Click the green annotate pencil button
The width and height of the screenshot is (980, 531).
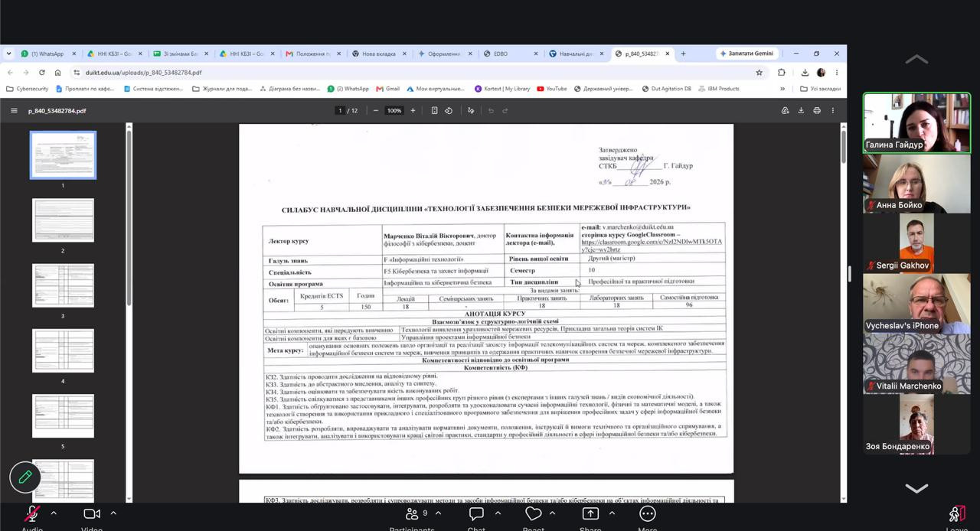[x=25, y=477]
